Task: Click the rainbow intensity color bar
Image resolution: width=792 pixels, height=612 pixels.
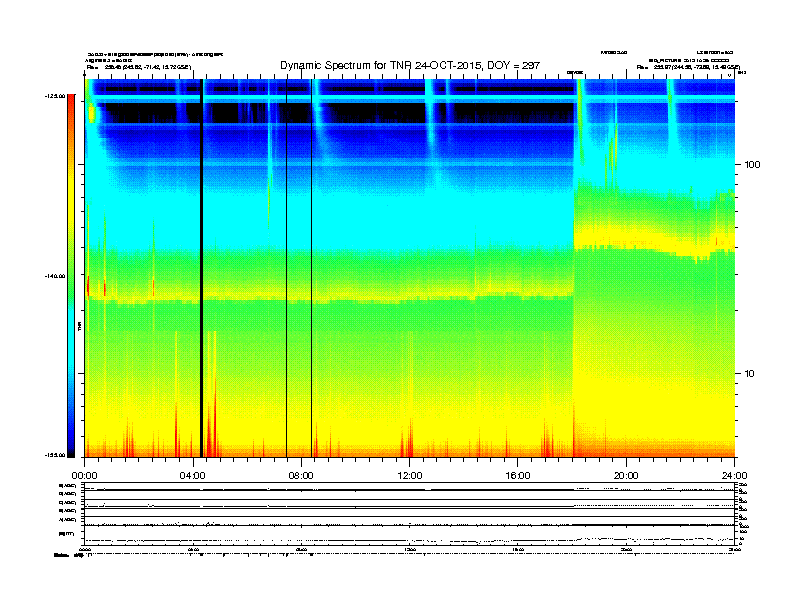Action: coord(71,275)
